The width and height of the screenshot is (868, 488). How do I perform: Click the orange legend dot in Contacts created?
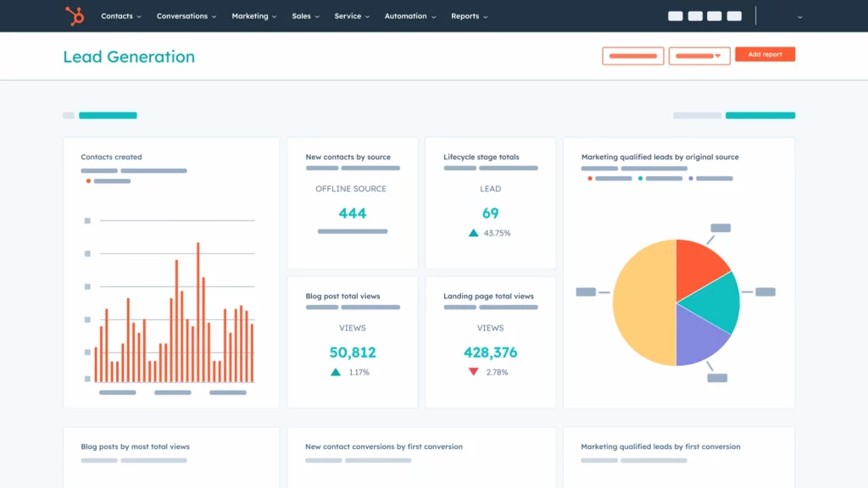point(88,181)
